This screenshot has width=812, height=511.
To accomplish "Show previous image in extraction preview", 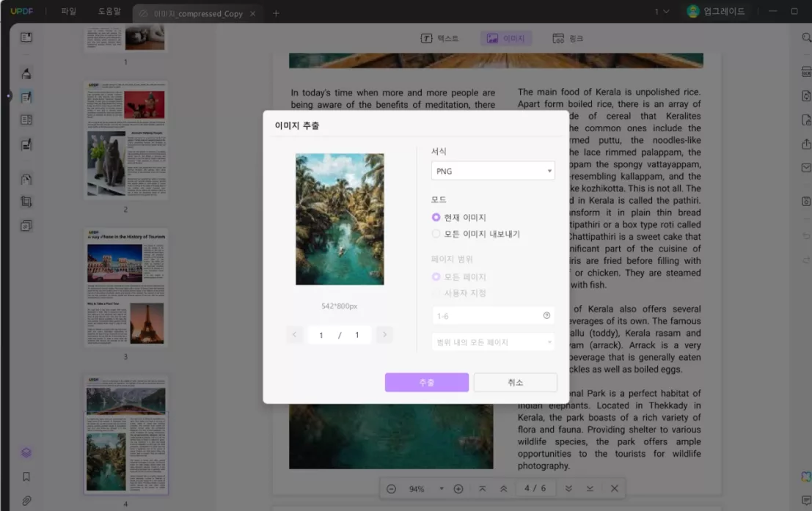I will [294, 334].
